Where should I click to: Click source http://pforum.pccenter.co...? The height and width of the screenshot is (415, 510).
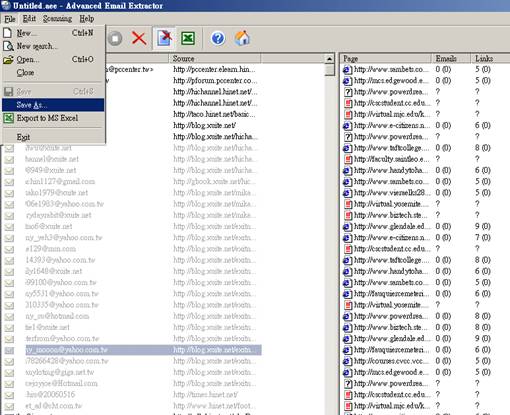pyautogui.click(x=215, y=80)
